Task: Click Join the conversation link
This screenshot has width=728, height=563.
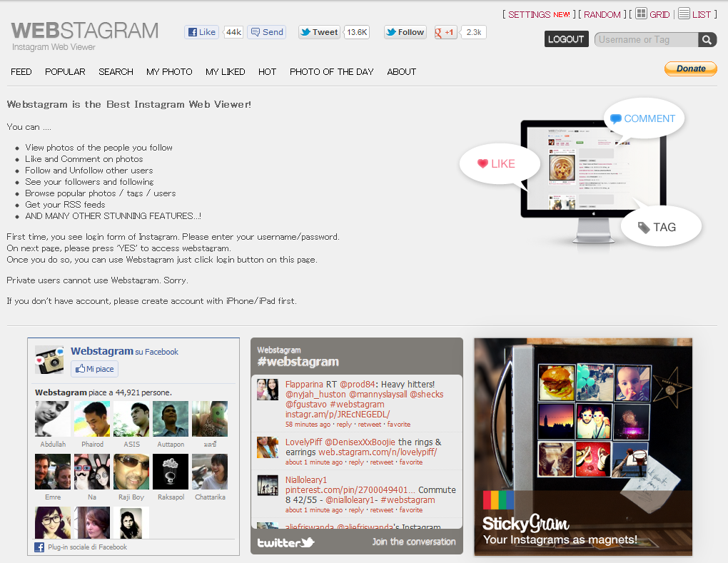Action: pyautogui.click(x=414, y=542)
